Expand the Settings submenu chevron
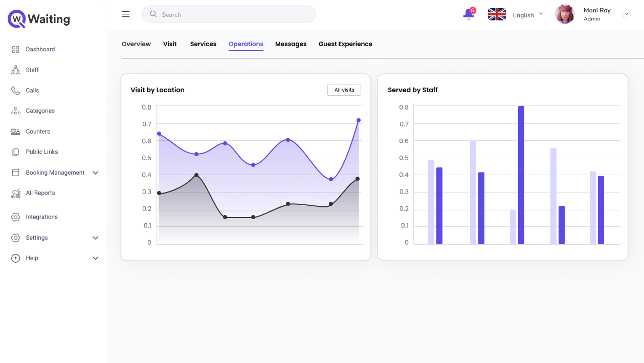This screenshot has height=363, width=644. tap(95, 238)
